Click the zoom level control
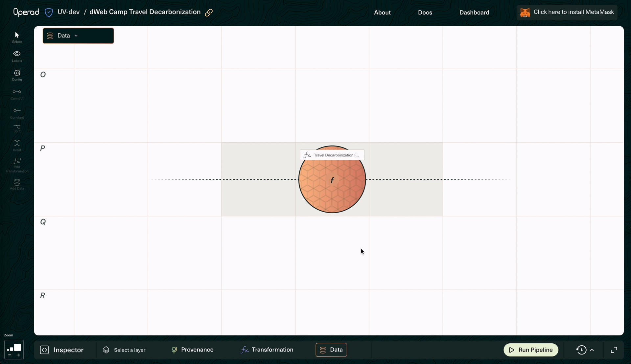This screenshot has height=364, width=631. (x=14, y=350)
